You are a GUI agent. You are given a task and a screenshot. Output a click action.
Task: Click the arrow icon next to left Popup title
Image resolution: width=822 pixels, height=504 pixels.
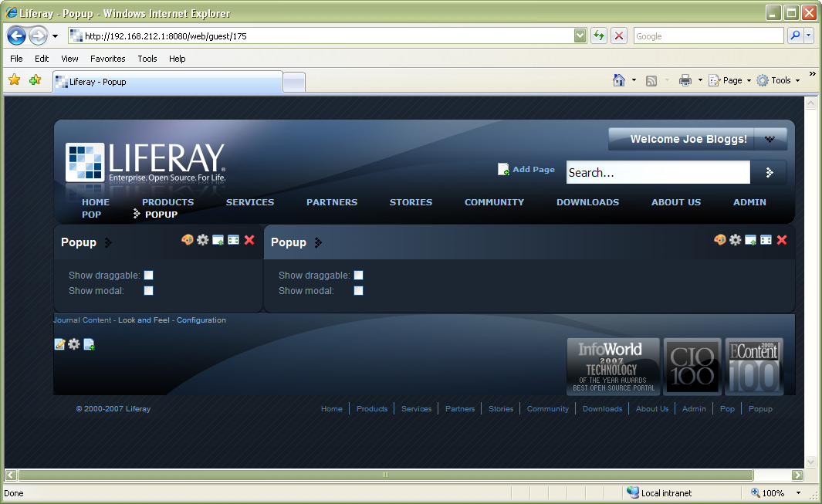108,242
